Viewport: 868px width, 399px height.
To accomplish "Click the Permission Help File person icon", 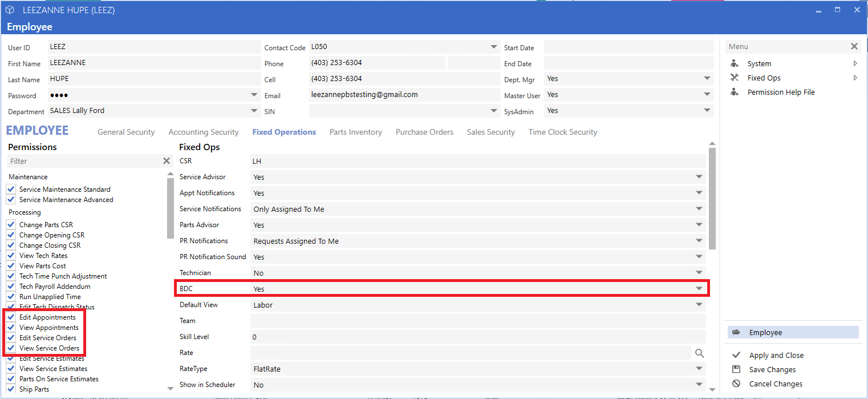I will [735, 92].
